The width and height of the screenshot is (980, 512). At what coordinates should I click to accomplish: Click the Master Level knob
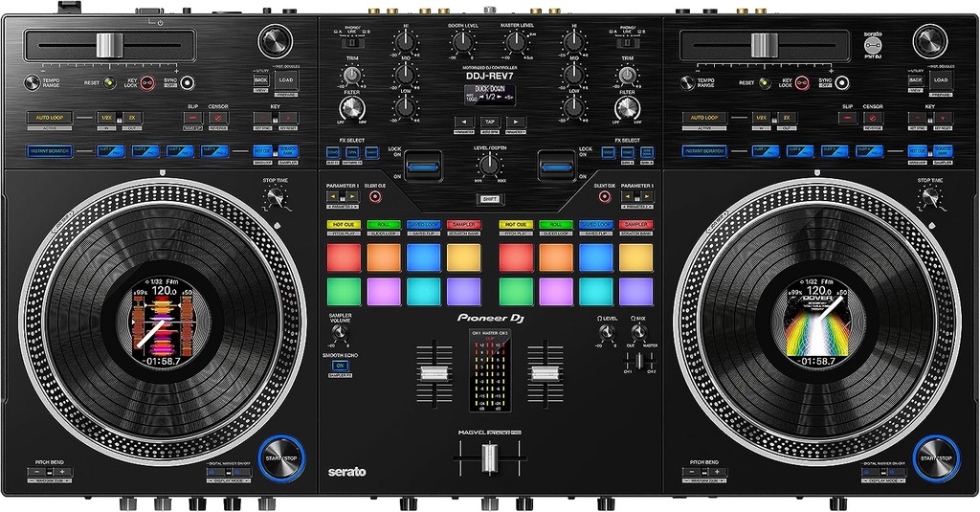tap(516, 42)
